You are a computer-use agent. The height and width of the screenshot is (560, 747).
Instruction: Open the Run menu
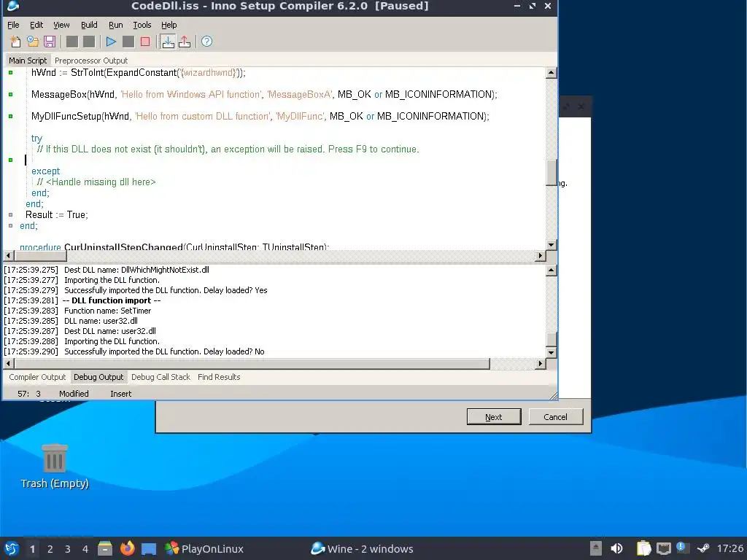click(116, 25)
